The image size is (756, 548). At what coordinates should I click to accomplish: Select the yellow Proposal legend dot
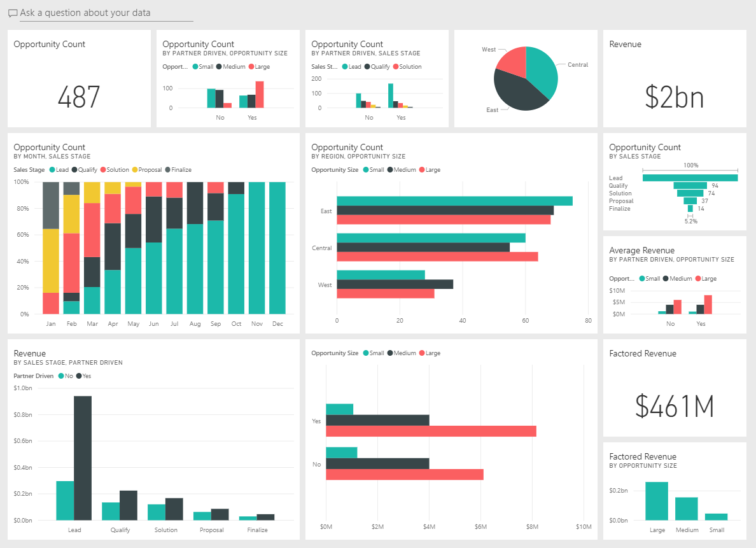pyautogui.click(x=135, y=170)
